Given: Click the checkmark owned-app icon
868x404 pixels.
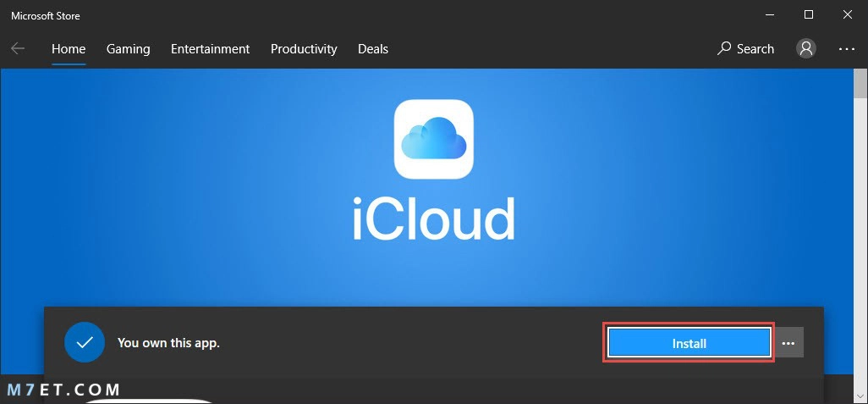Looking at the screenshot, I should [x=84, y=342].
